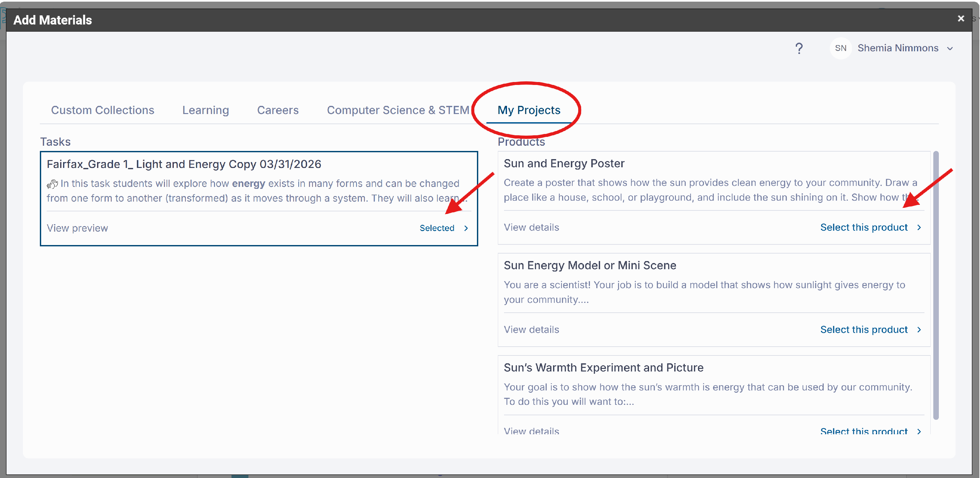Close the Add Materials dialog
Screen dimensions: 980x478
[961, 18]
